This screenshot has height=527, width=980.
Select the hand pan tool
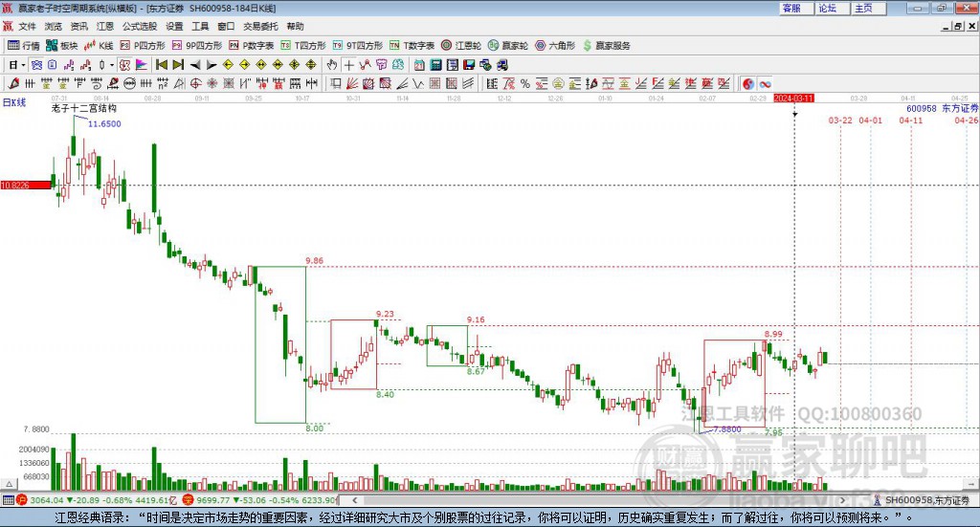(x=332, y=65)
